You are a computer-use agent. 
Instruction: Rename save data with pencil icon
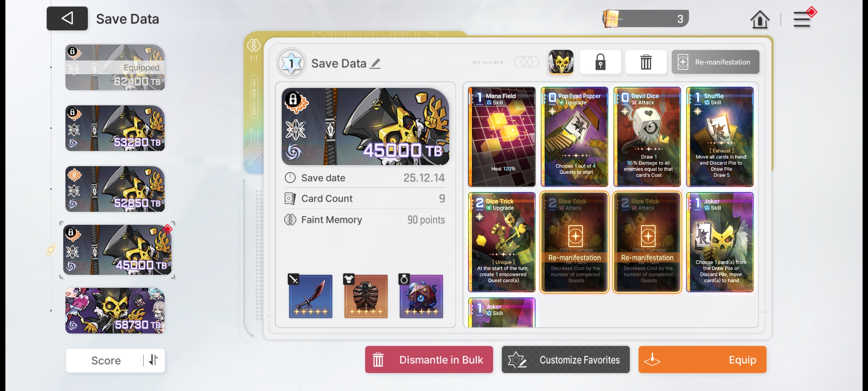(375, 64)
